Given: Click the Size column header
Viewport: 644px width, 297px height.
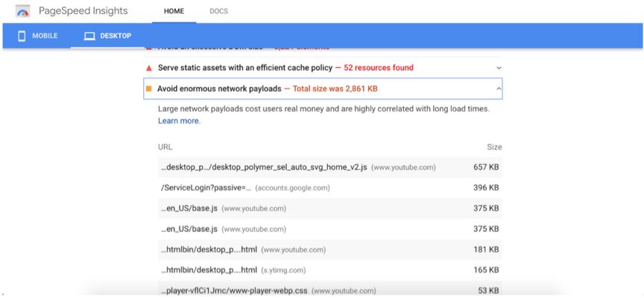Looking at the screenshot, I should click(x=494, y=147).
